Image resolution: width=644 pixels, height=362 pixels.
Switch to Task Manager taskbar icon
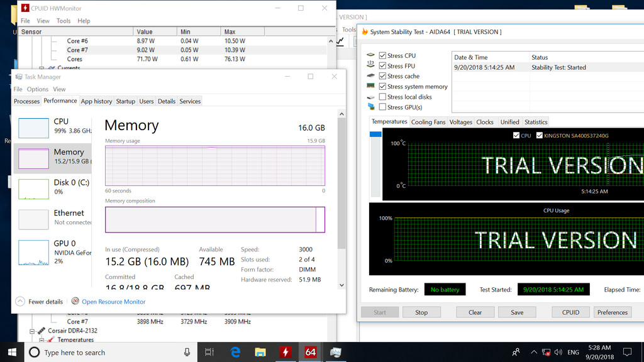[x=336, y=352]
